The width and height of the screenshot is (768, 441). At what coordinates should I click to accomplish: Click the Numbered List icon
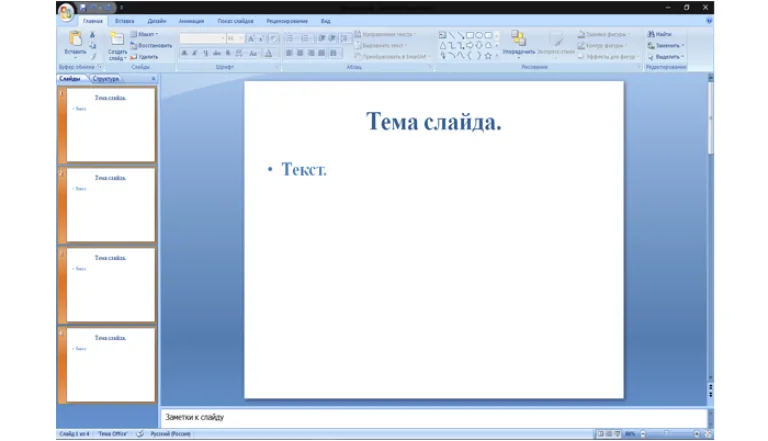[x=306, y=38]
